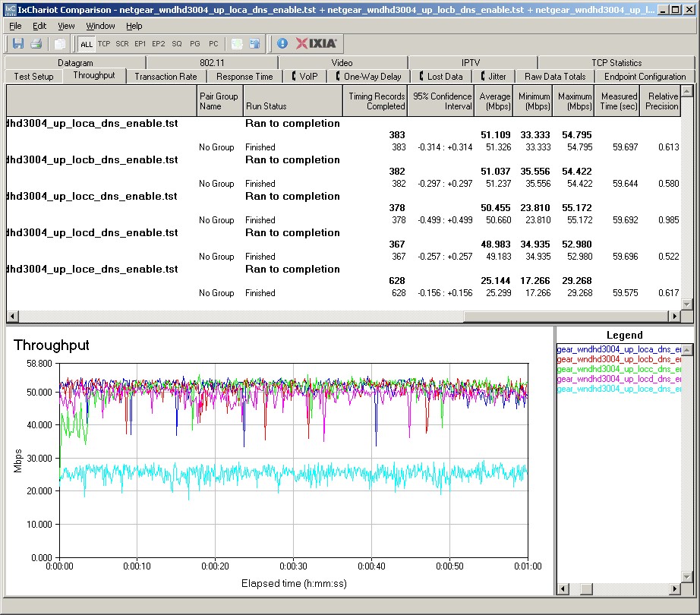700x615 pixels.
Task: Switch to the Transaction Rate tab
Action: 166,77
